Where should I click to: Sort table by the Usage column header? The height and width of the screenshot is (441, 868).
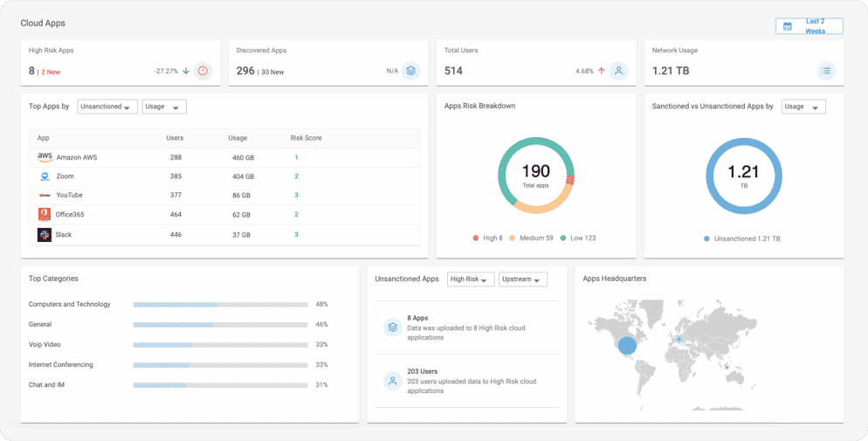(x=238, y=138)
